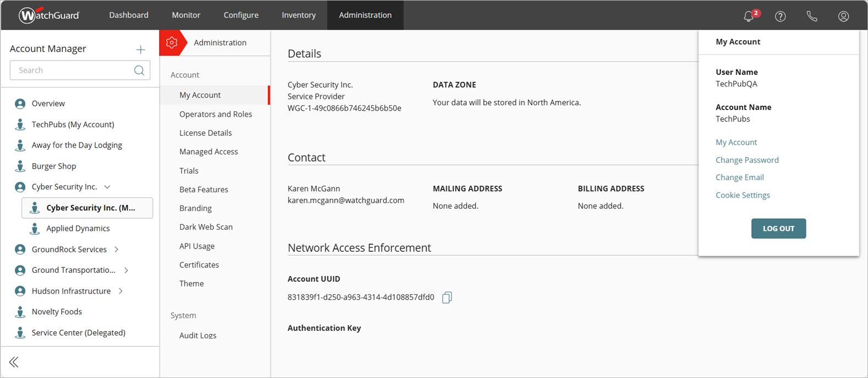868x378 pixels.
Task: Click the help question mark icon
Action: coord(780,16)
